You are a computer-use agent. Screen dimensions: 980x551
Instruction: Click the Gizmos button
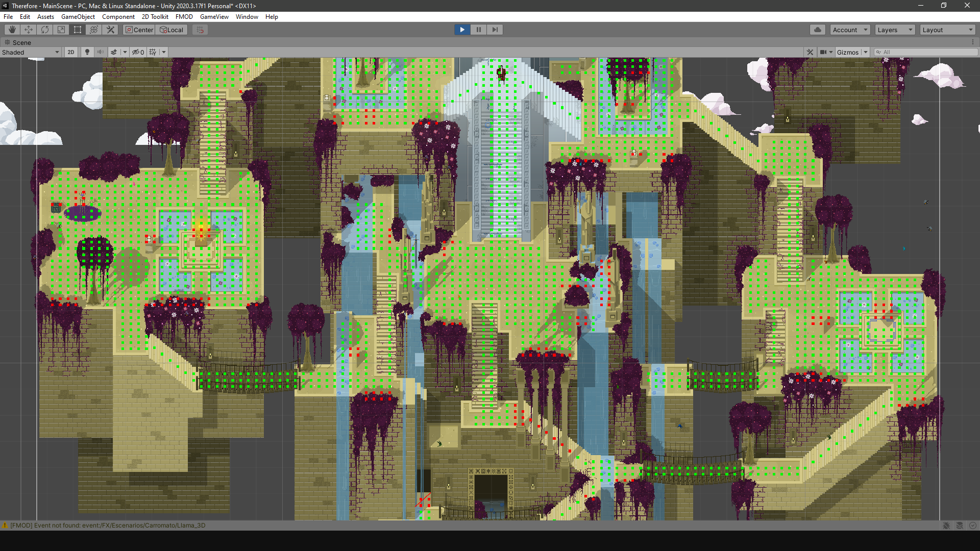pyautogui.click(x=847, y=52)
